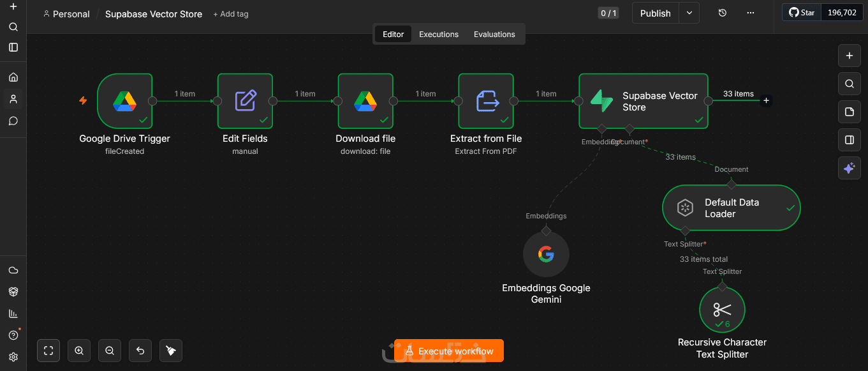Open the Personal user icon in sidebar
The width and height of the screenshot is (868, 371).
coord(13,99)
